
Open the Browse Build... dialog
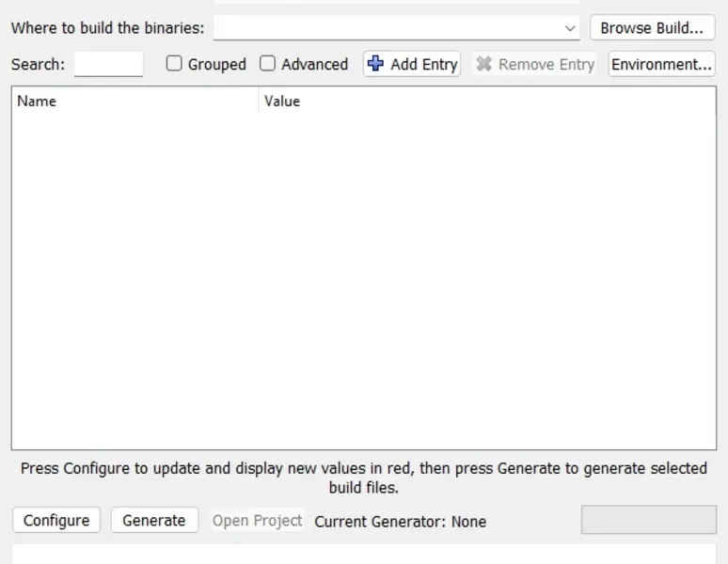click(x=651, y=28)
